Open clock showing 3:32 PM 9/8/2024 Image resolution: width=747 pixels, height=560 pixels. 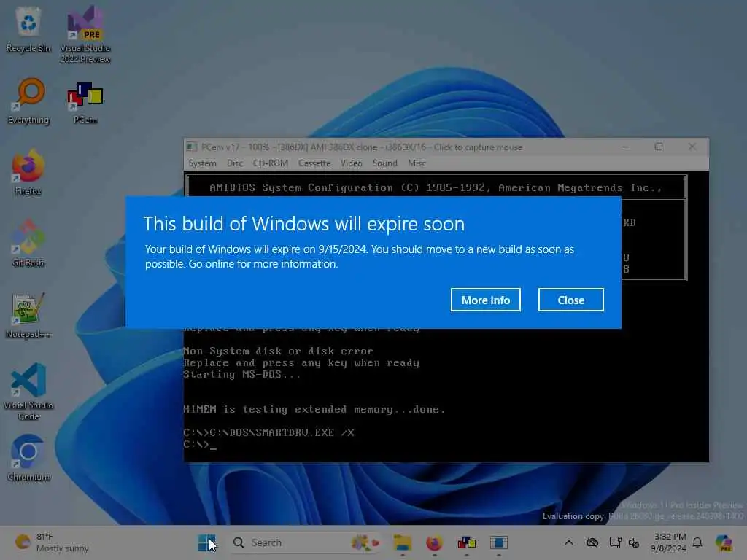pyautogui.click(x=669, y=542)
